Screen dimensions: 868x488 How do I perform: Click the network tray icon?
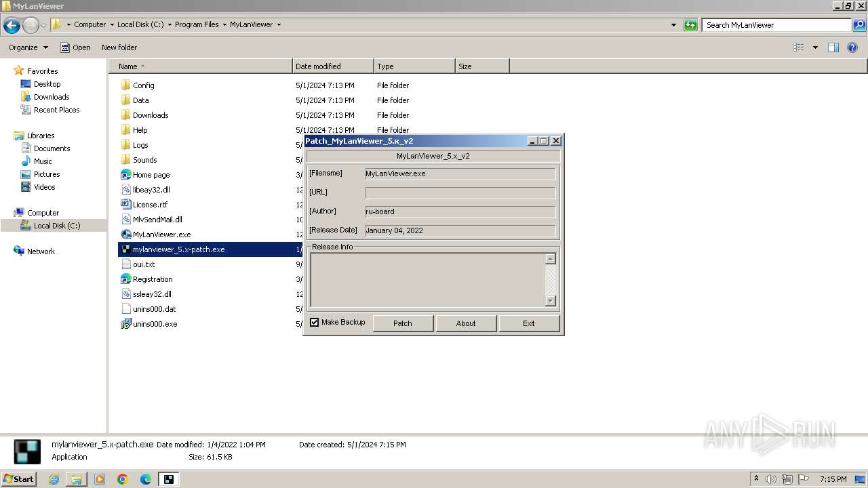click(787, 479)
